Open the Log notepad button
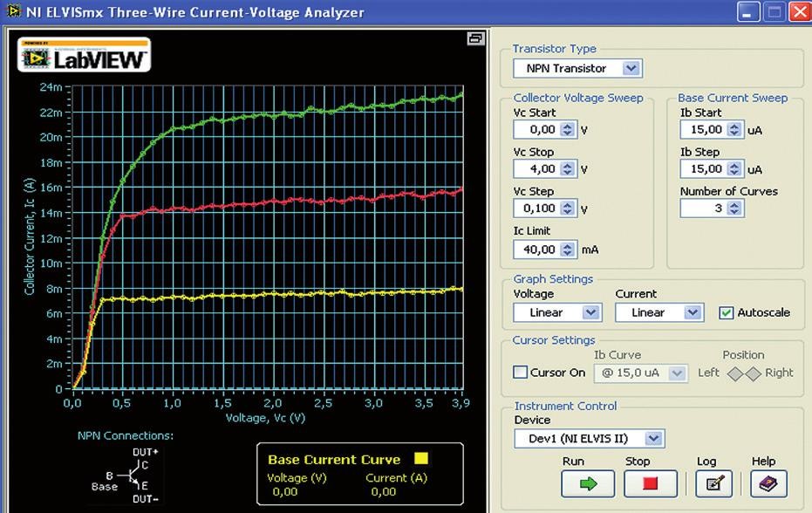Screen dimensions: 812x513 click(x=713, y=484)
